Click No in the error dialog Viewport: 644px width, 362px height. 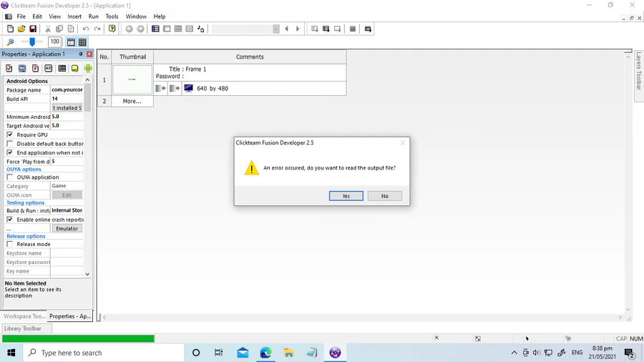coord(384,196)
